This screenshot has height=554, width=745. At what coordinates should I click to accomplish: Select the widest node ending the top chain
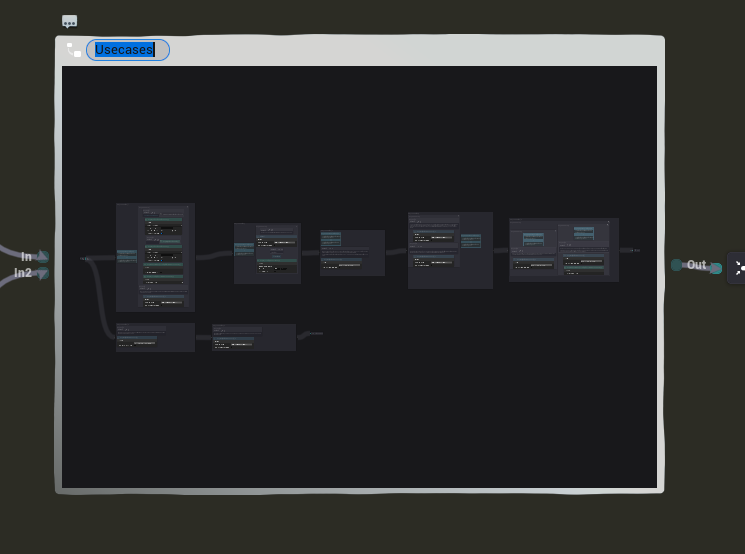coord(563,249)
